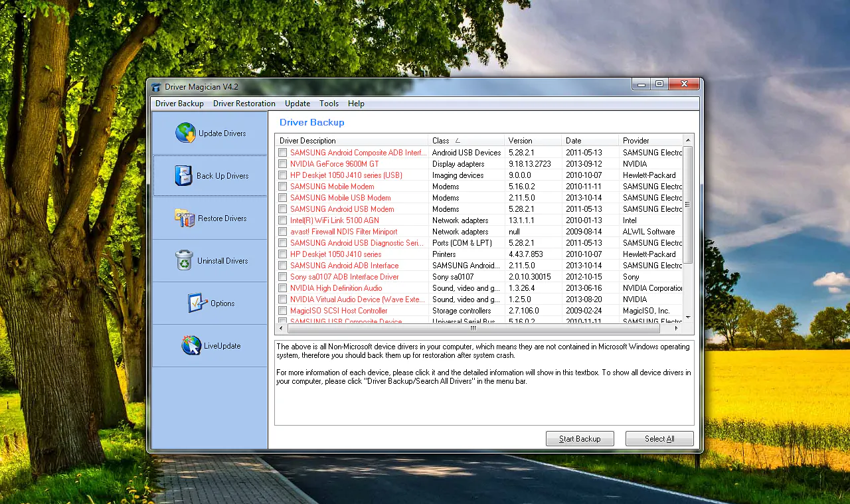Open the Back Up Drivers panel
The height and width of the screenshot is (504, 850).
click(210, 175)
